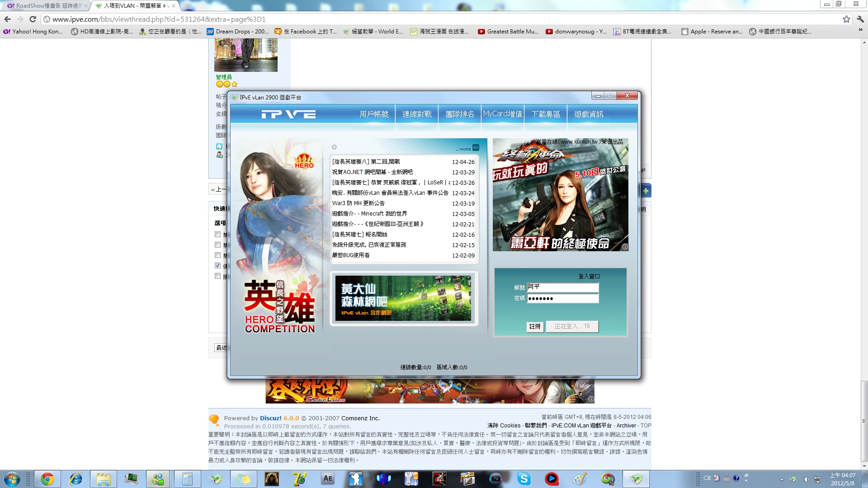Screen dimensions: 868x488
Task: Click the home icon in the user profile
Action: [x=219, y=146]
